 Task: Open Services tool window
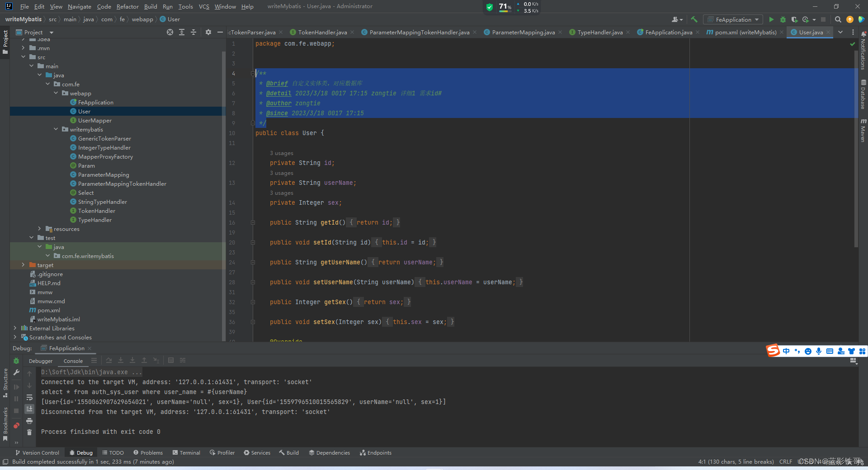click(x=257, y=452)
